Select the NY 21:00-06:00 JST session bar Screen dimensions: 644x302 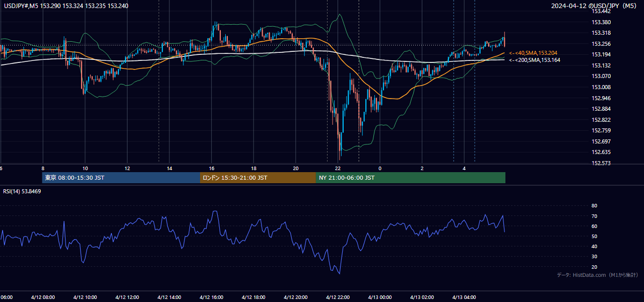411,178
